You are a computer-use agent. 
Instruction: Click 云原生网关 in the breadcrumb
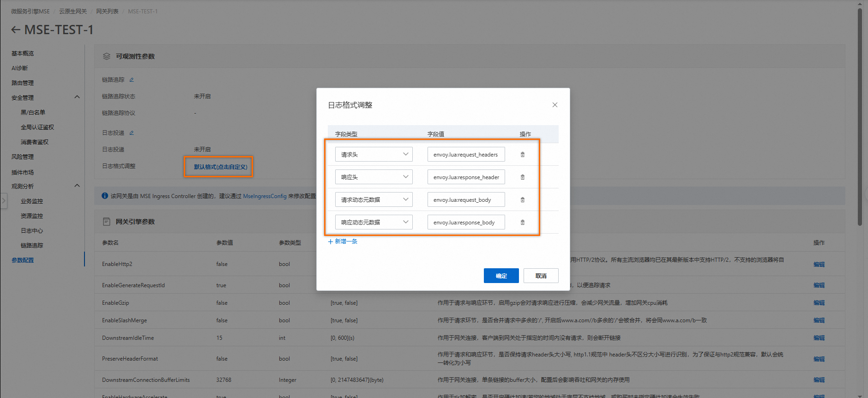click(73, 12)
